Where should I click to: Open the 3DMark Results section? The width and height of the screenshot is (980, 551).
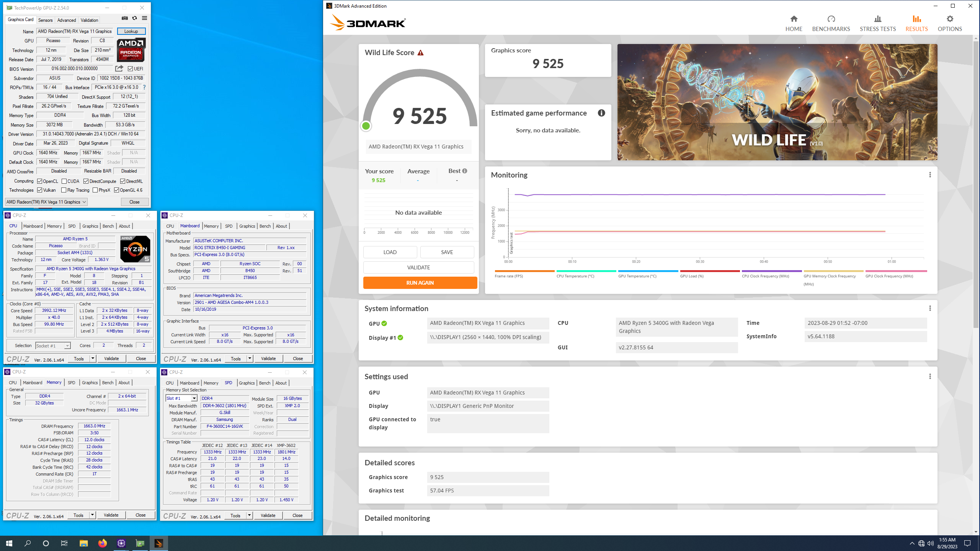(916, 23)
